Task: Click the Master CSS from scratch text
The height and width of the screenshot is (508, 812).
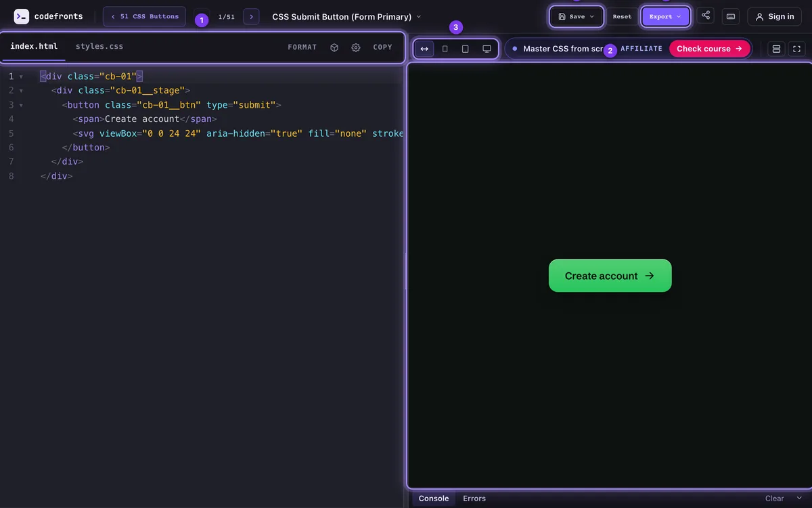Action: click(x=563, y=49)
